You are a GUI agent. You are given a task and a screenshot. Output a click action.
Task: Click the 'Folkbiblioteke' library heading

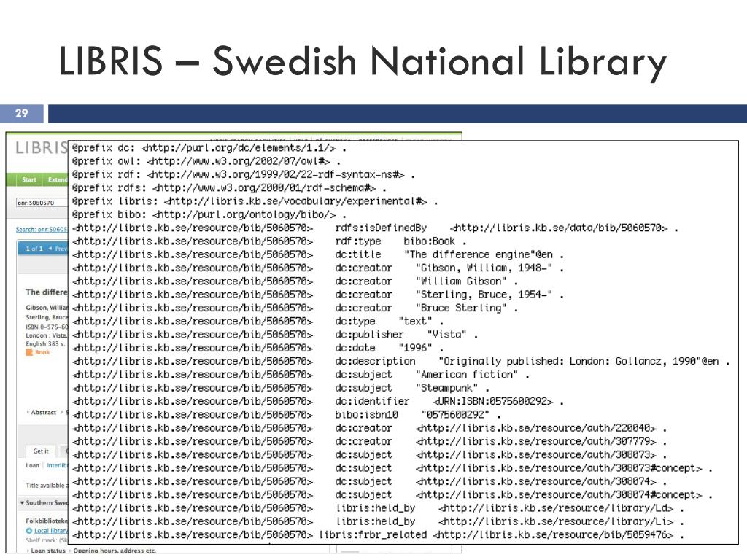47,521
